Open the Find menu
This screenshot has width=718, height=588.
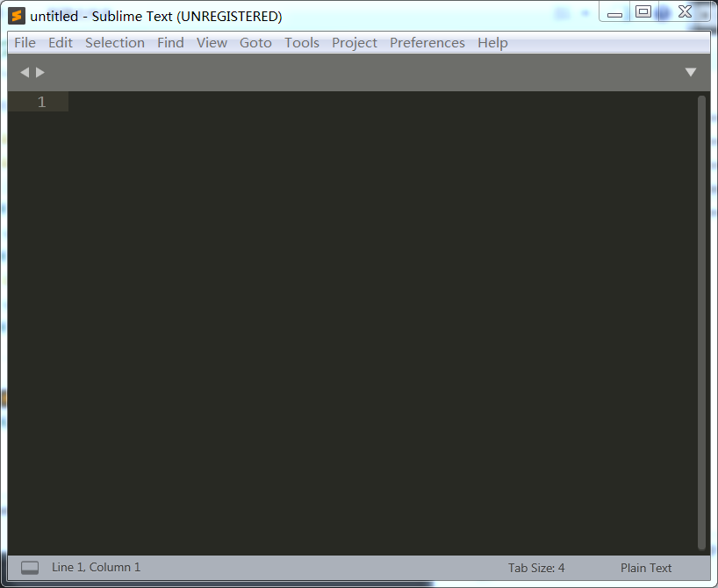click(170, 43)
